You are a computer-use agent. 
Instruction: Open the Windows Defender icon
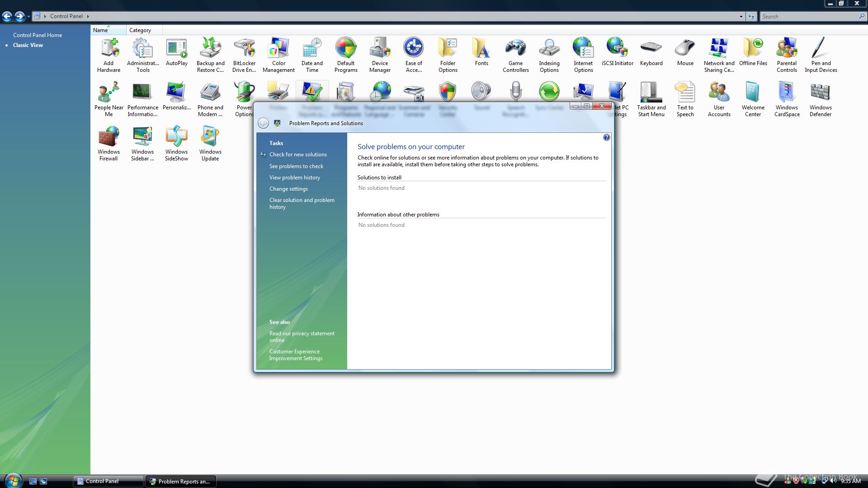pos(820,99)
